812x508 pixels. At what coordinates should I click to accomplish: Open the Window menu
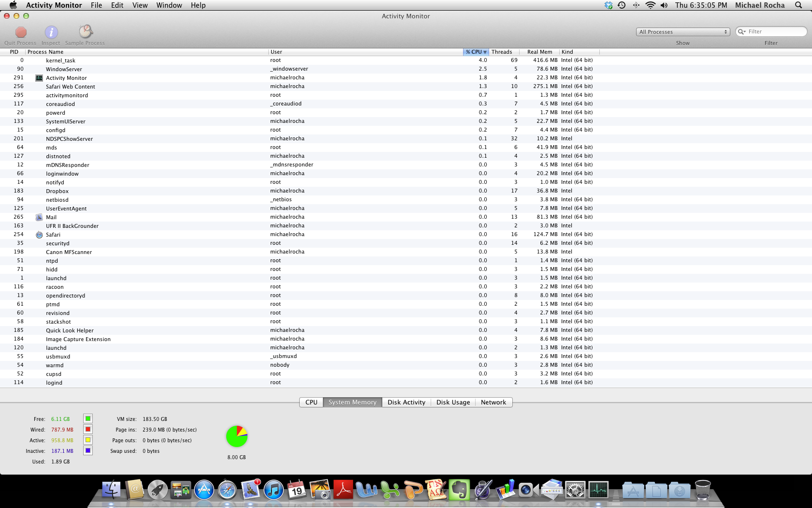click(169, 5)
